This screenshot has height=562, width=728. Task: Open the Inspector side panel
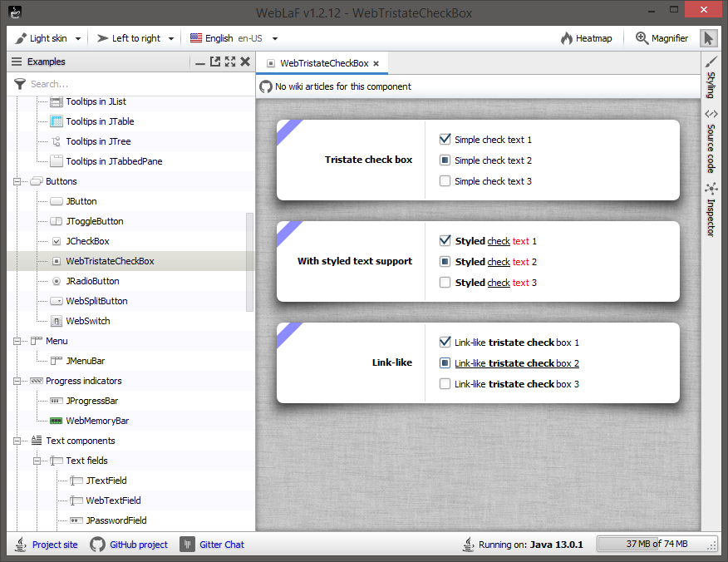(711, 210)
